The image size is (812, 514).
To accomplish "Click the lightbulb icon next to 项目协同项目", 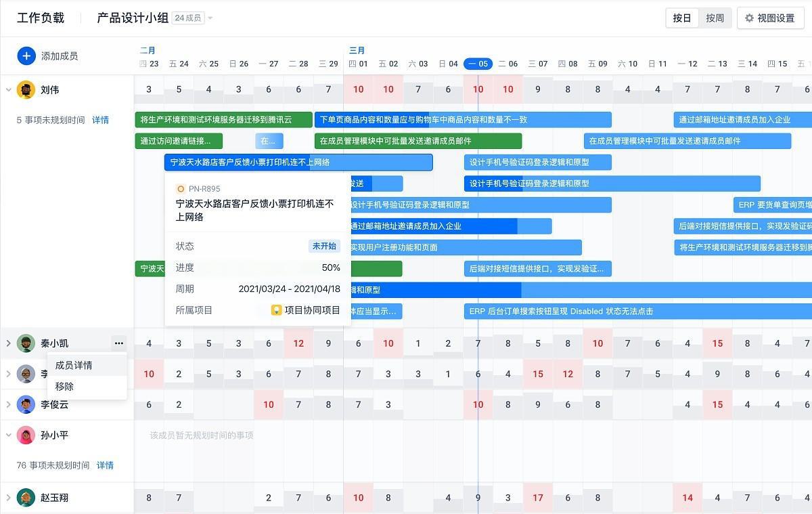I will click(x=276, y=310).
